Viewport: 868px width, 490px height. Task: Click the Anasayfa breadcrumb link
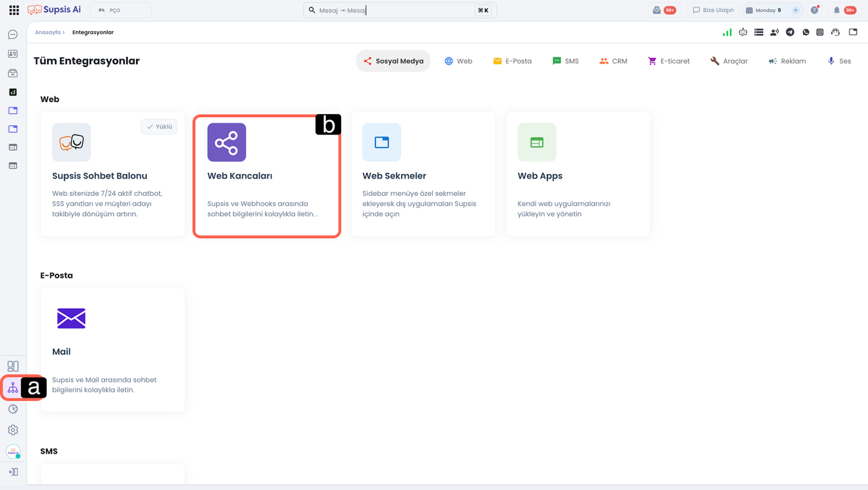48,33
